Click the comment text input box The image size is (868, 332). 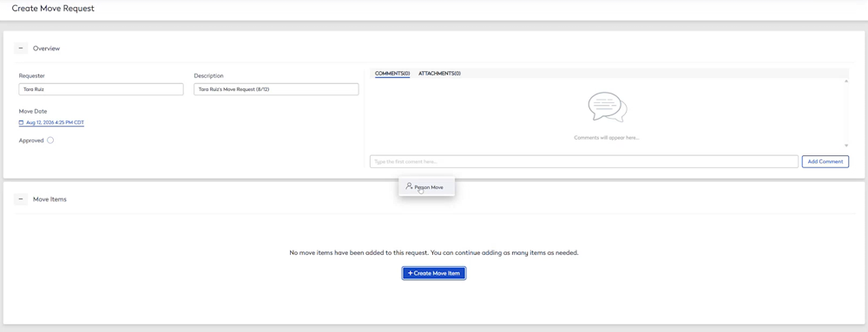[584, 161]
